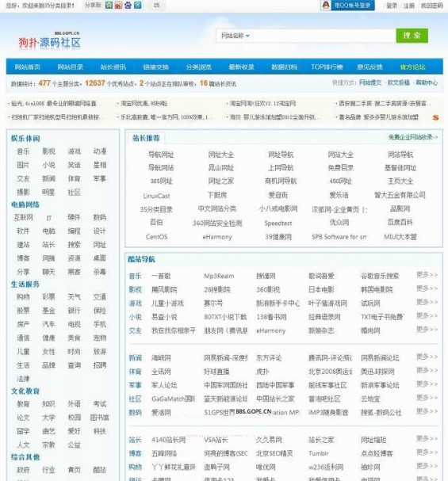Open Tumblr in the 博客 row
The image size is (448, 481).
pos(319,453)
